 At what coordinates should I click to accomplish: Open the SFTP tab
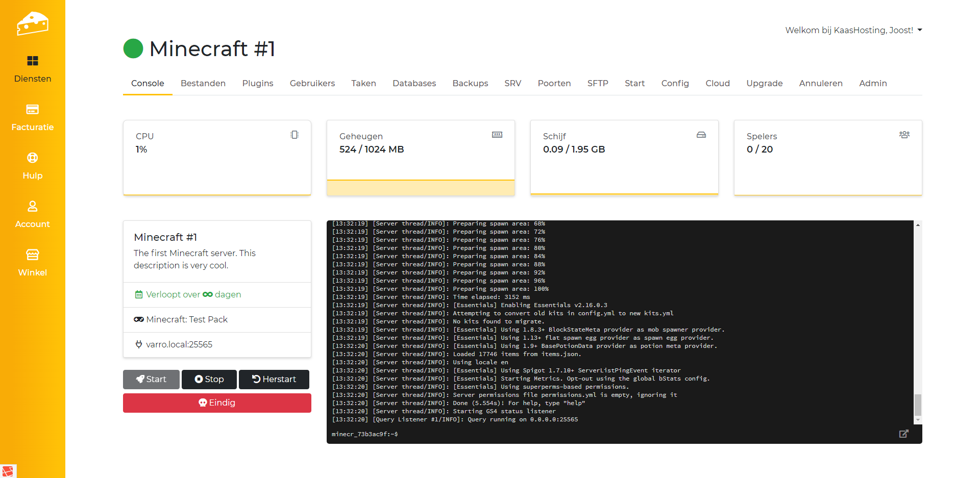click(597, 83)
